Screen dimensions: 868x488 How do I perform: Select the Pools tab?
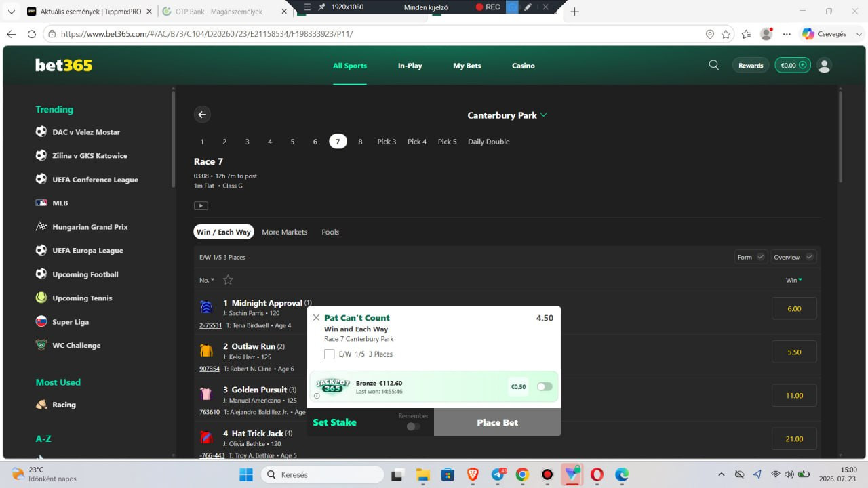coord(330,232)
